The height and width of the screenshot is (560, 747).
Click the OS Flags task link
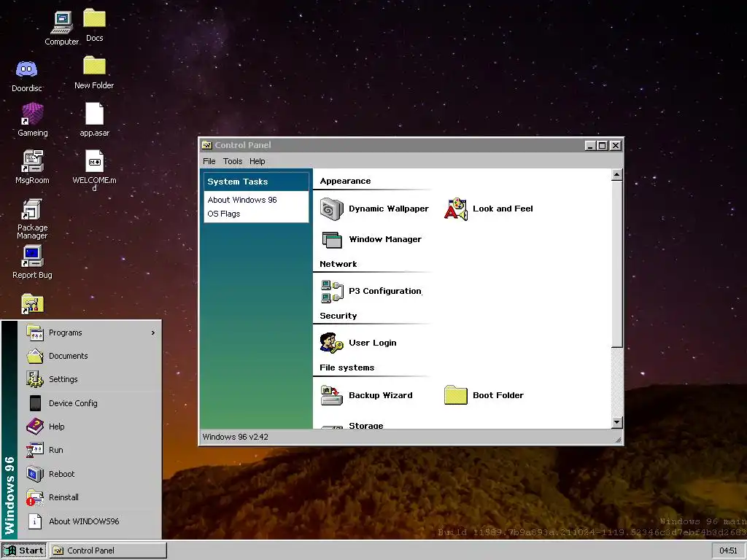click(x=224, y=214)
